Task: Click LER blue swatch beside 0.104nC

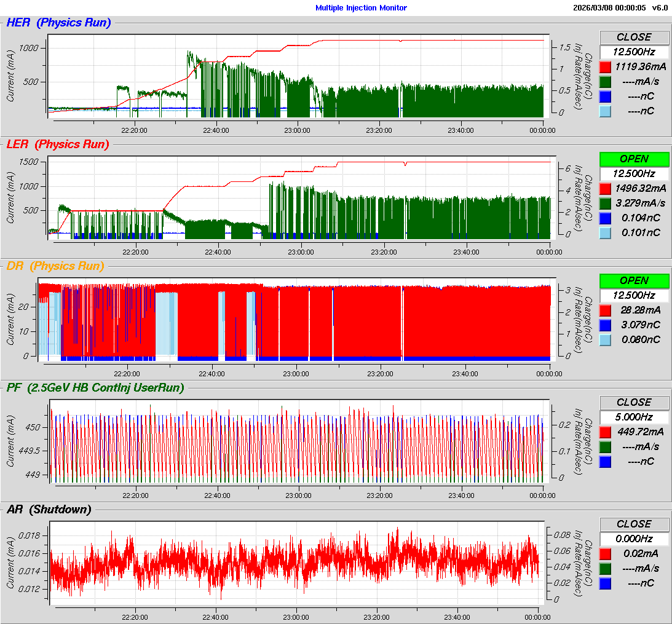Action: point(605,218)
